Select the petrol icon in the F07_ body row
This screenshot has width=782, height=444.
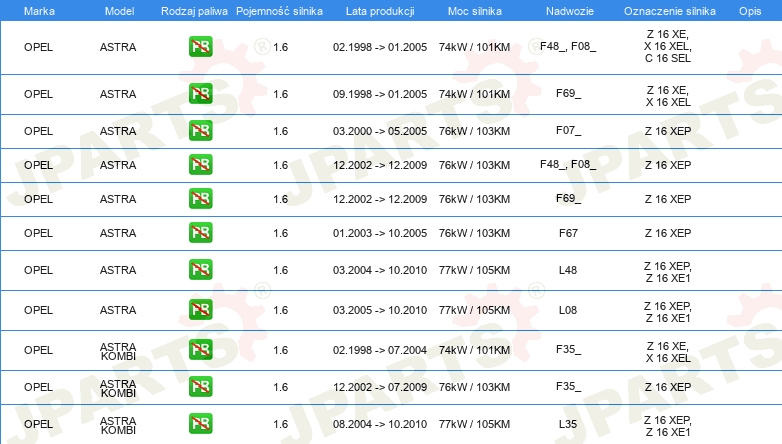[x=200, y=131]
